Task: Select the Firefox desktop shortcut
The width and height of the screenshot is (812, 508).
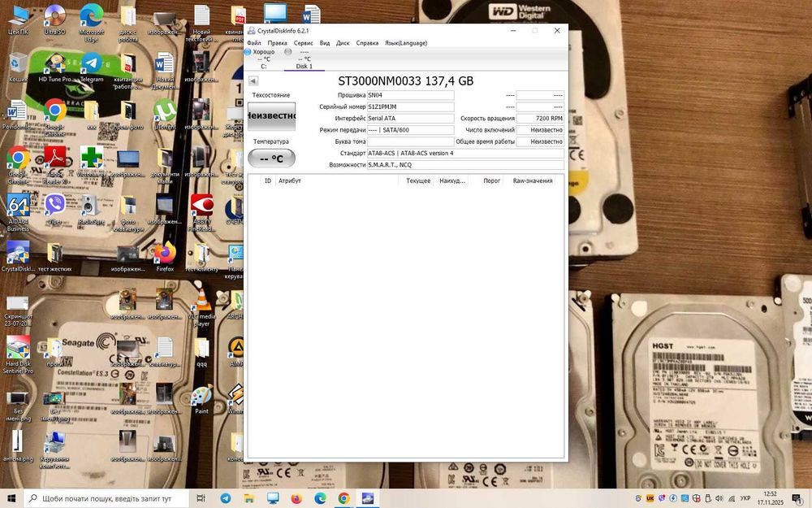Action: pyautogui.click(x=165, y=257)
